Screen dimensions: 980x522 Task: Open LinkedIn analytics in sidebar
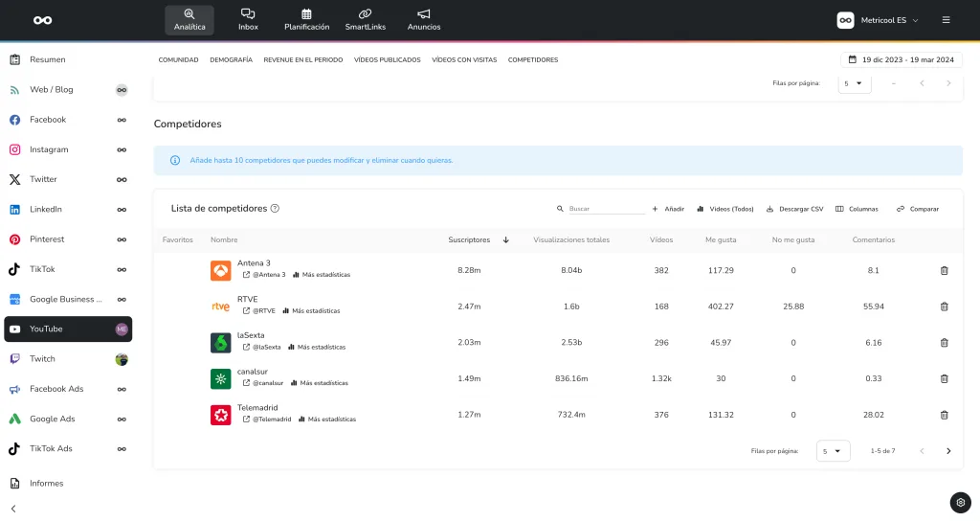point(68,210)
